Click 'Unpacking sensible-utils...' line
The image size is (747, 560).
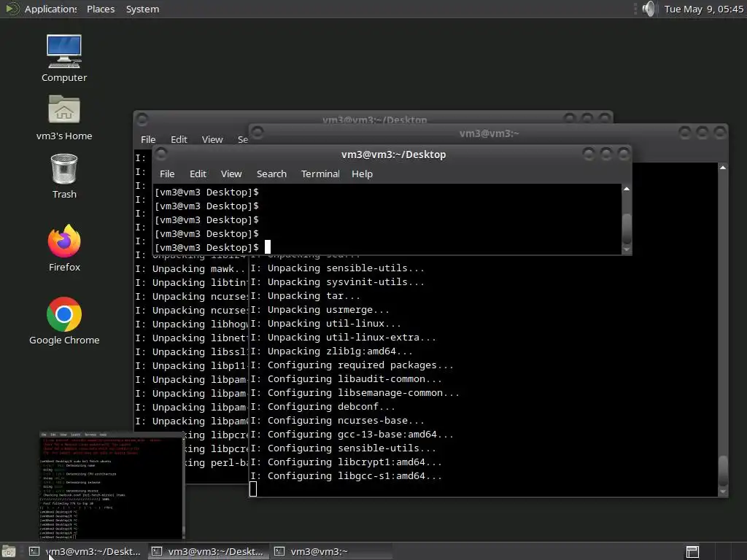coord(338,268)
